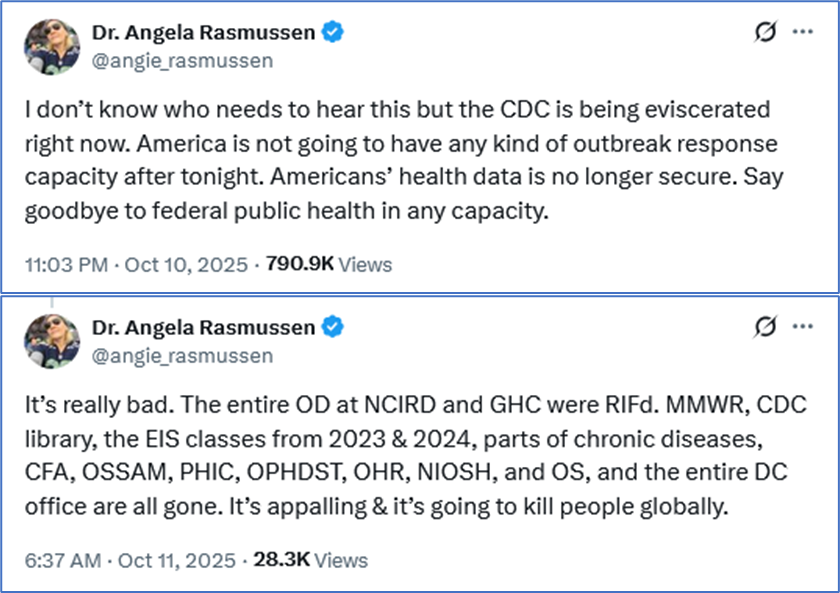Image resolution: width=840 pixels, height=593 pixels.
Task: Click the verified badge in the second tweet
Action: pos(334,327)
